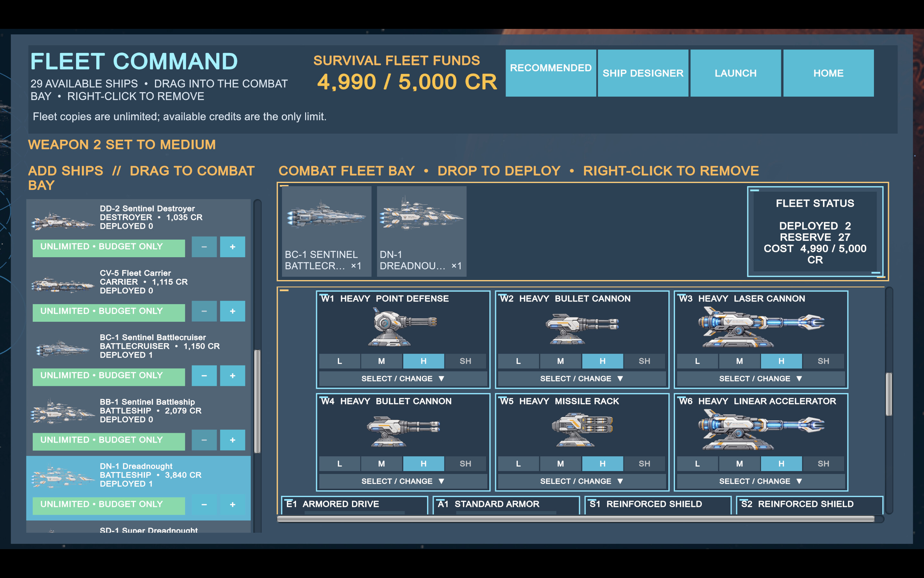Open W2 Select / Change dropdown

click(582, 379)
